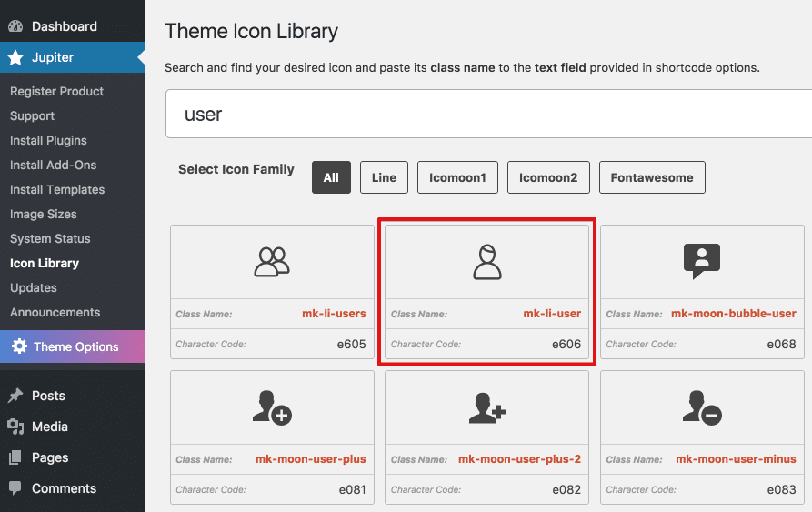
Task: Choose the mk-moon-user-plus icon
Action: (x=272, y=407)
